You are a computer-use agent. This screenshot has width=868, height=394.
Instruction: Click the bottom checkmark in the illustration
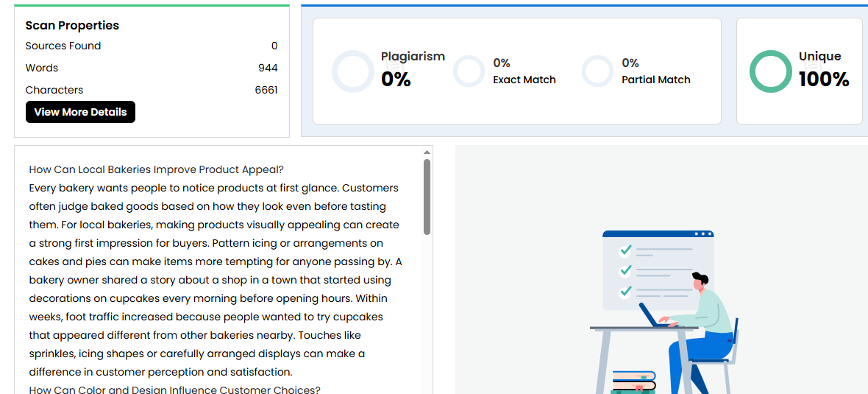pyautogui.click(x=626, y=291)
